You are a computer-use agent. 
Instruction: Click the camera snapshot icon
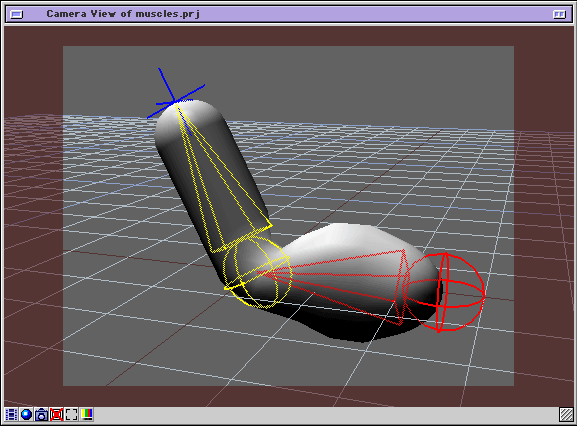tap(41, 415)
